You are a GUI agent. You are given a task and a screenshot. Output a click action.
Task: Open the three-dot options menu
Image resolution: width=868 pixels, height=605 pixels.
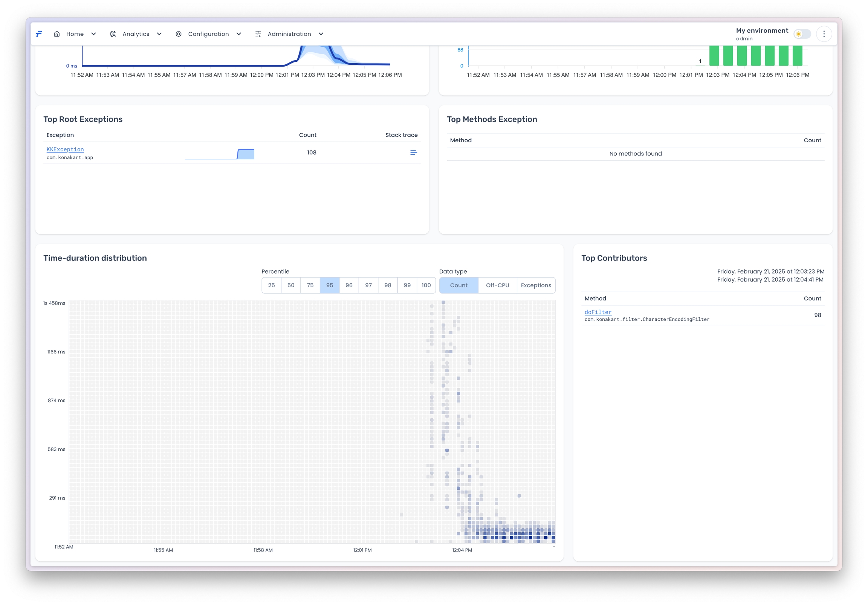824,34
